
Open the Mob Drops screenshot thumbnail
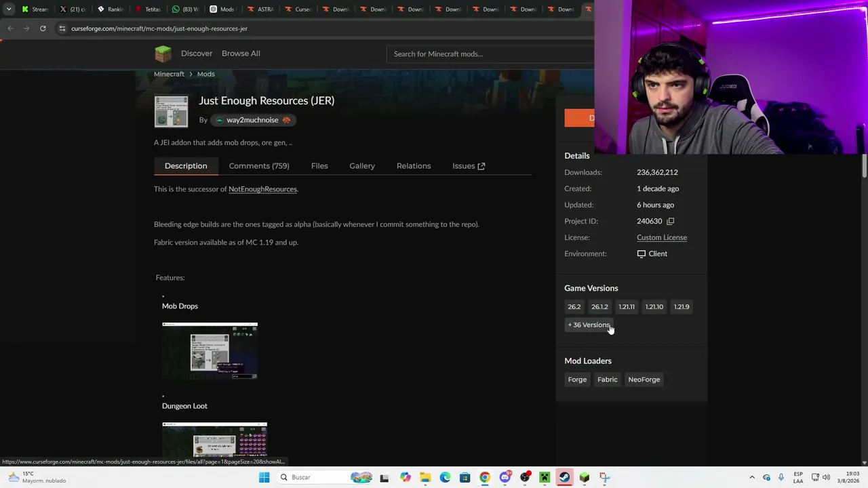tap(210, 351)
